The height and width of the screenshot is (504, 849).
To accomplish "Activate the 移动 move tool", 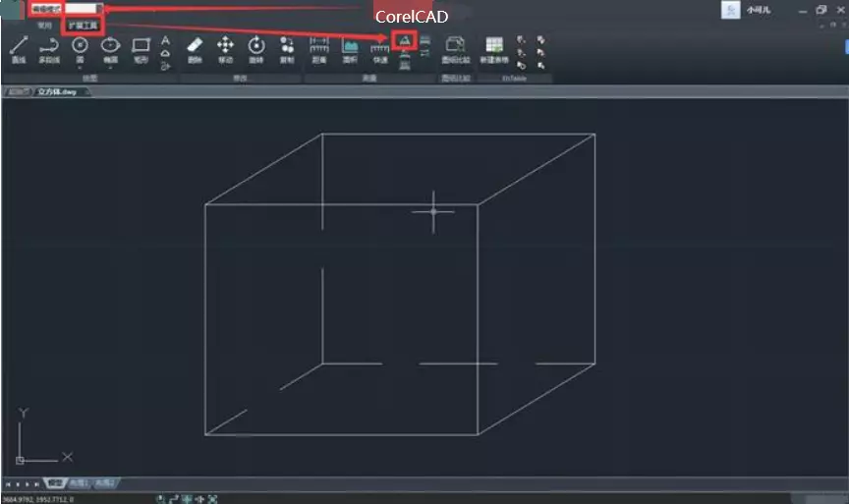I will tap(225, 50).
